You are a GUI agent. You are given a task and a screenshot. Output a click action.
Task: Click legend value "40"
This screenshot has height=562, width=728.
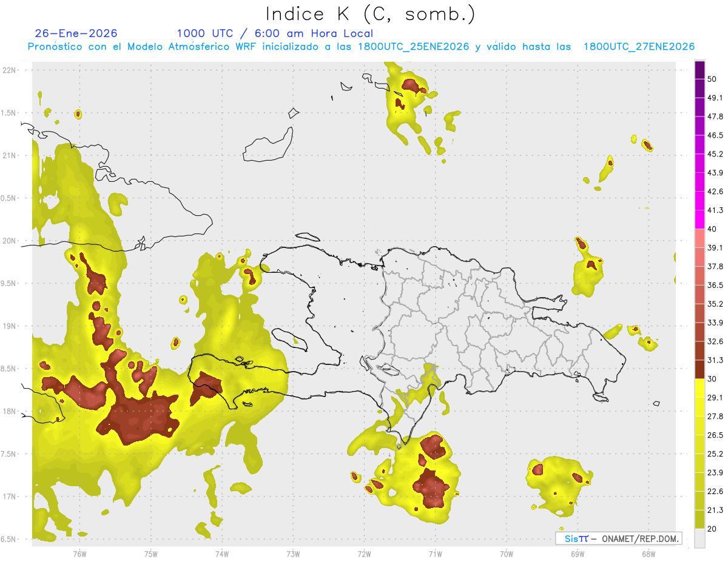713,229
